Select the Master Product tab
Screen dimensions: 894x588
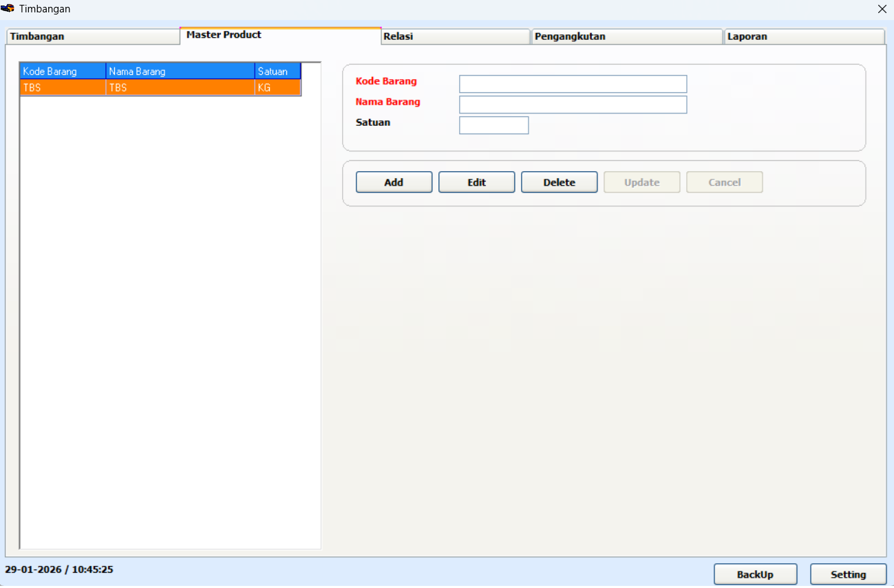coord(279,35)
